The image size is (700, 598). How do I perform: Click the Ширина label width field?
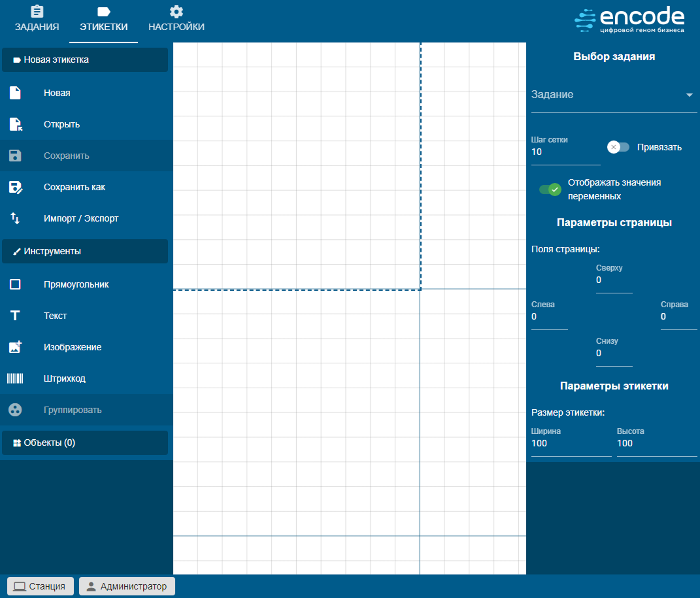tap(571, 444)
